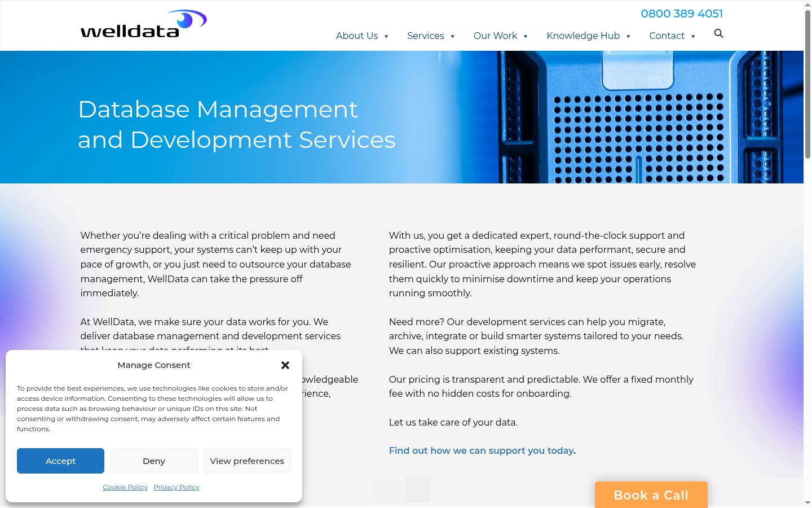Accept cookies in consent dialog
This screenshot has height=508, width=812.
pyautogui.click(x=60, y=461)
